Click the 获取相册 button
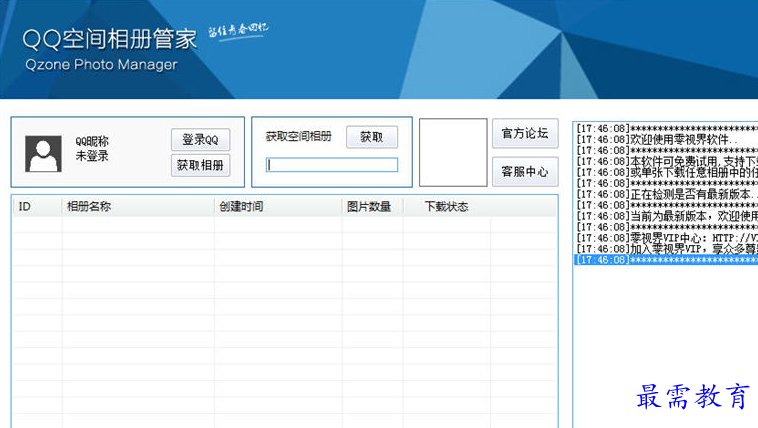Viewport: 758px width, 428px height. [200, 165]
